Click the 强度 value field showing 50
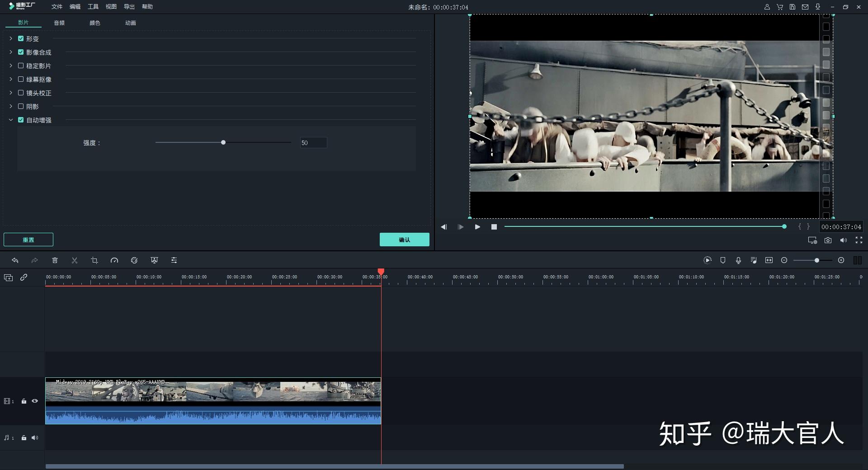Image resolution: width=868 pixels, height=470 pixels. pos(313,143)
